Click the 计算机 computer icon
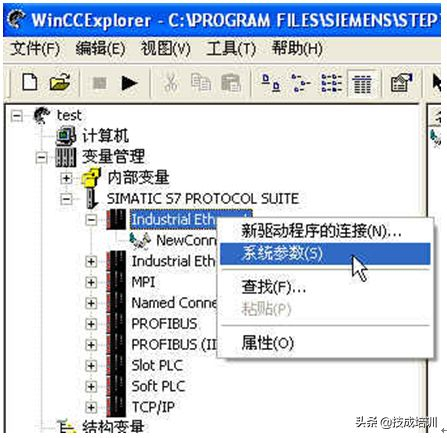The width and height of the screenshot is (447, 438). (66, 136)
